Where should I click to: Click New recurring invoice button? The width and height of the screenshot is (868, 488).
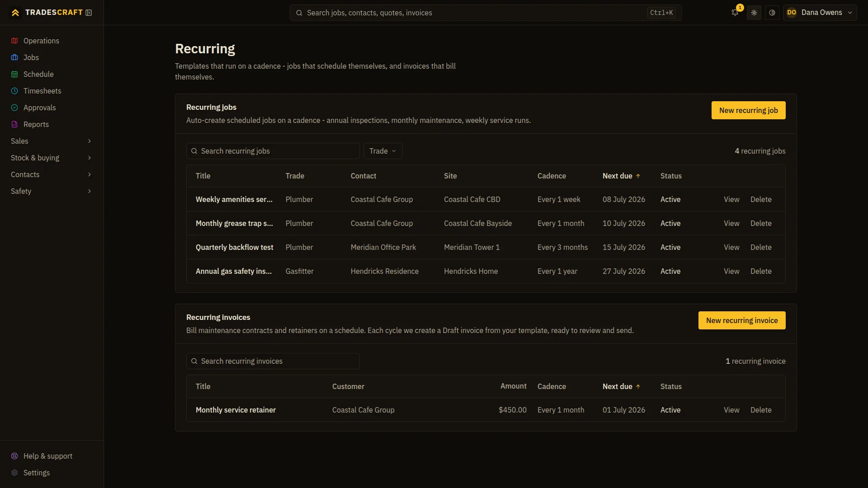[742, 320]
